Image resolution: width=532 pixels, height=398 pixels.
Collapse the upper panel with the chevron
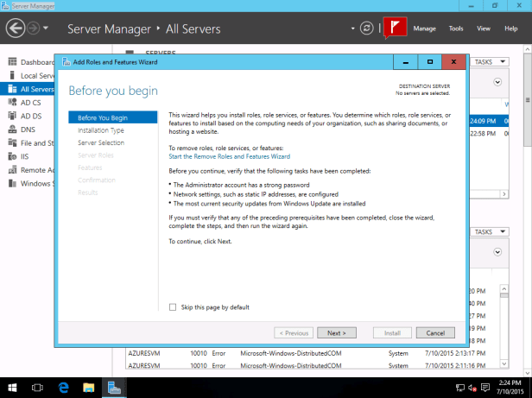click(x=497, y=82)
